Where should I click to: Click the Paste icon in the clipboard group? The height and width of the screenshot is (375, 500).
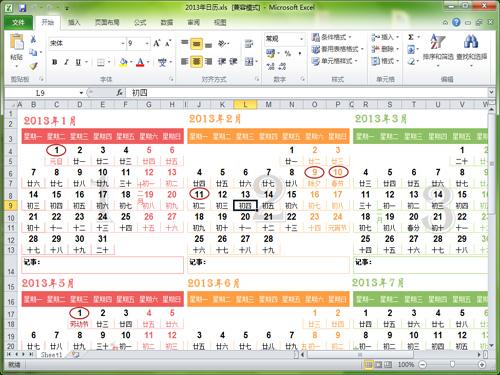(17, 42)
